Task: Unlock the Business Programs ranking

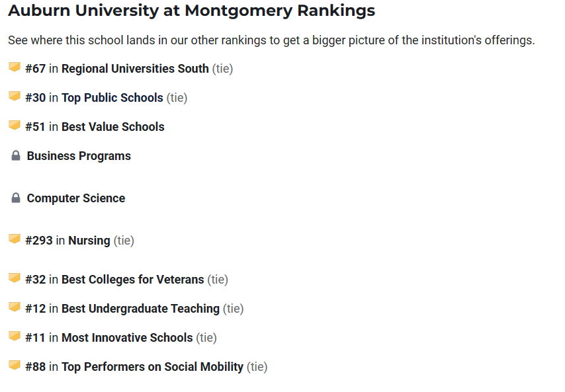Action: click(79, 156)
